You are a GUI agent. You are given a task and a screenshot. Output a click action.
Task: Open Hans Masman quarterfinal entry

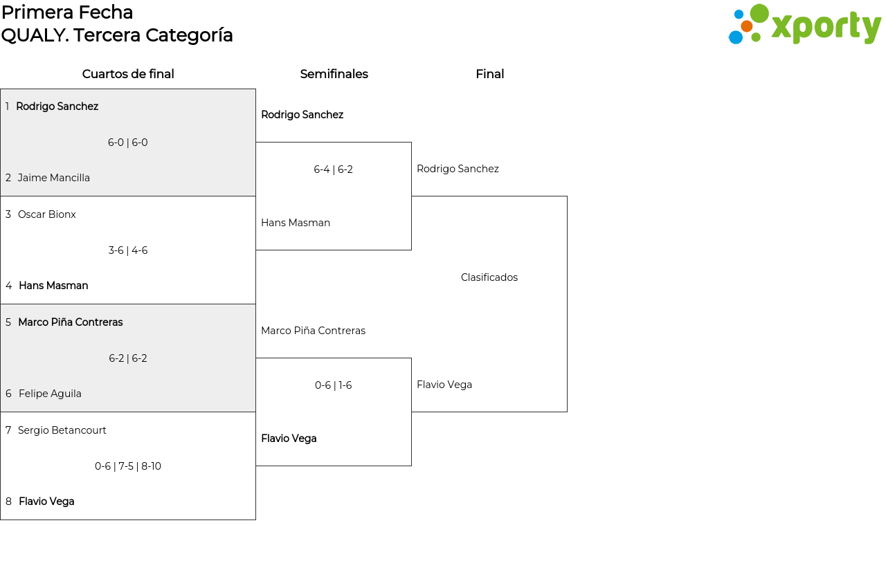pos(53,286)
